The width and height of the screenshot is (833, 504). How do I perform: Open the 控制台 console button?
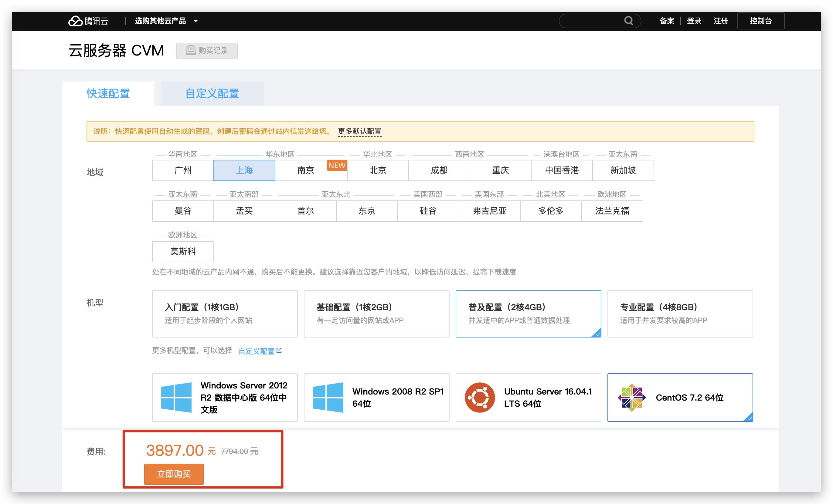(x=761, y=21)
